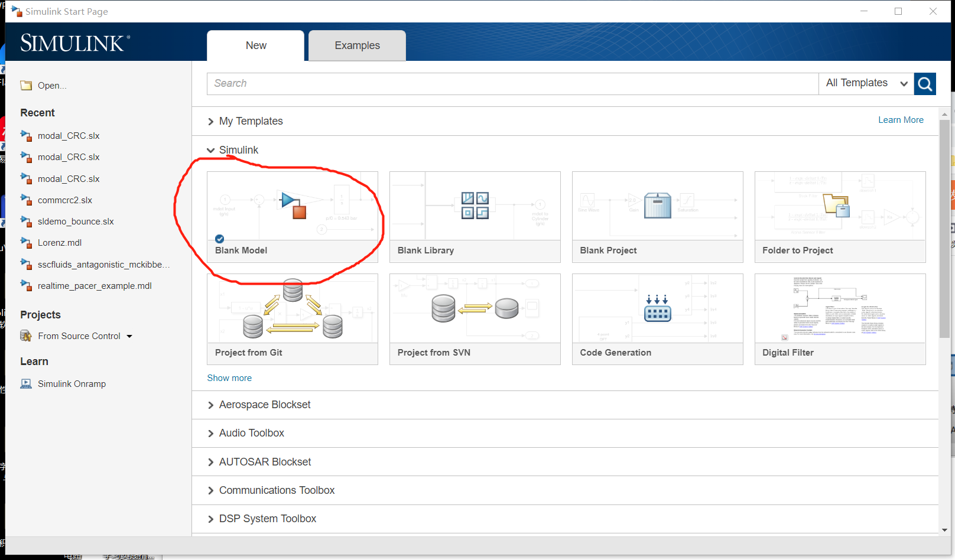Click the search magnifier button
The height and width of the screenshot is (560, 955).
pyautogui.click(x=925, y=84)
